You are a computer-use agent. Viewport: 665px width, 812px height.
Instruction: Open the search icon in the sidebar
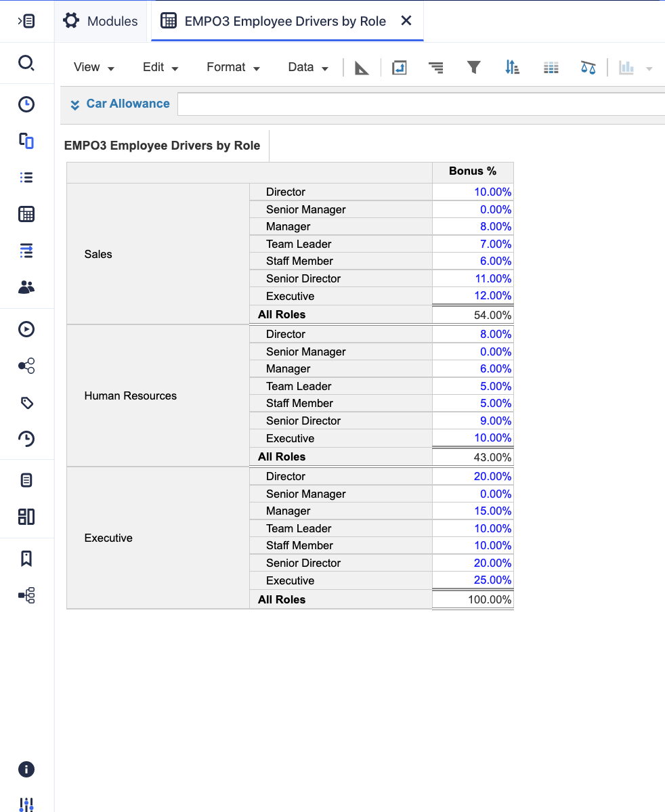[26, 64]
